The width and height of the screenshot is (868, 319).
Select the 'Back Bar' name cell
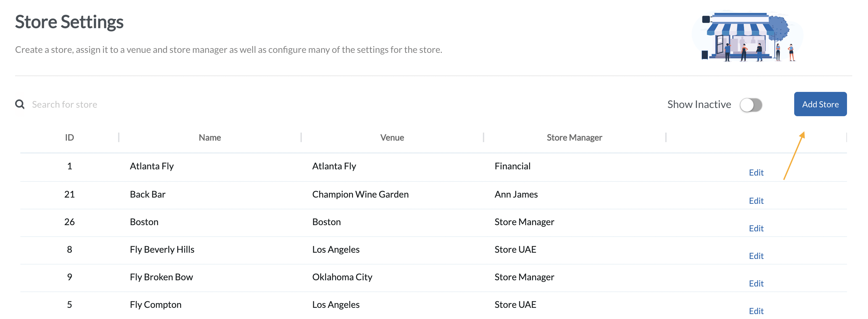click(x=148, y=194)
